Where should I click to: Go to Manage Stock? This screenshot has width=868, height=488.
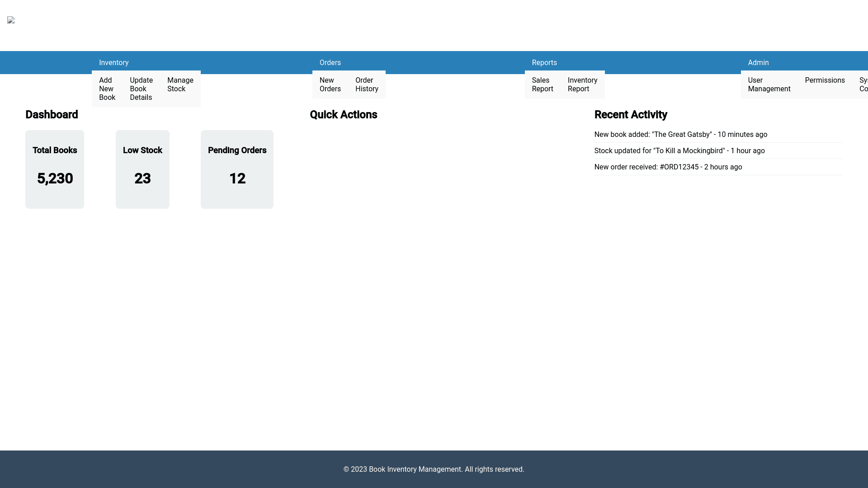[180, 84]
